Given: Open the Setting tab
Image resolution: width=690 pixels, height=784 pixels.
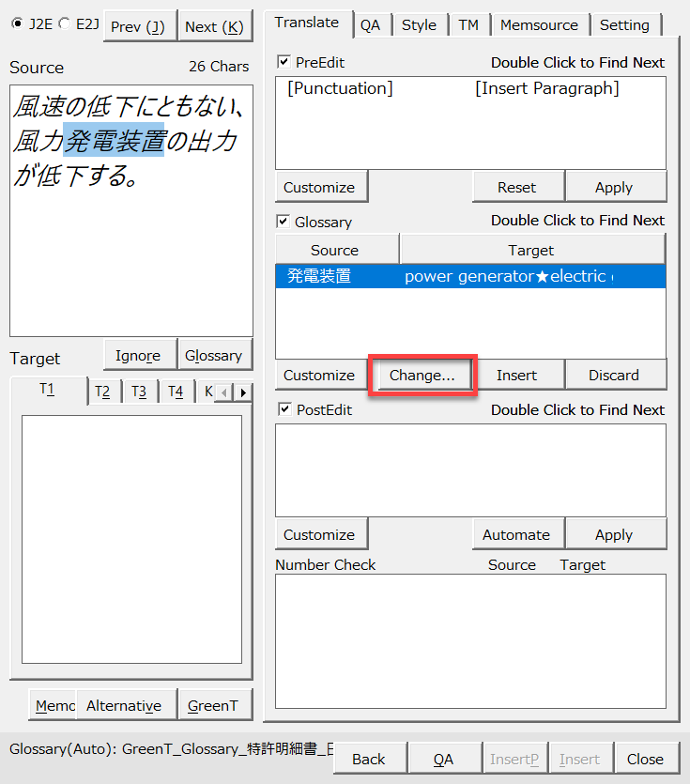Looking at the screenshot, I should tap(624, 25).
